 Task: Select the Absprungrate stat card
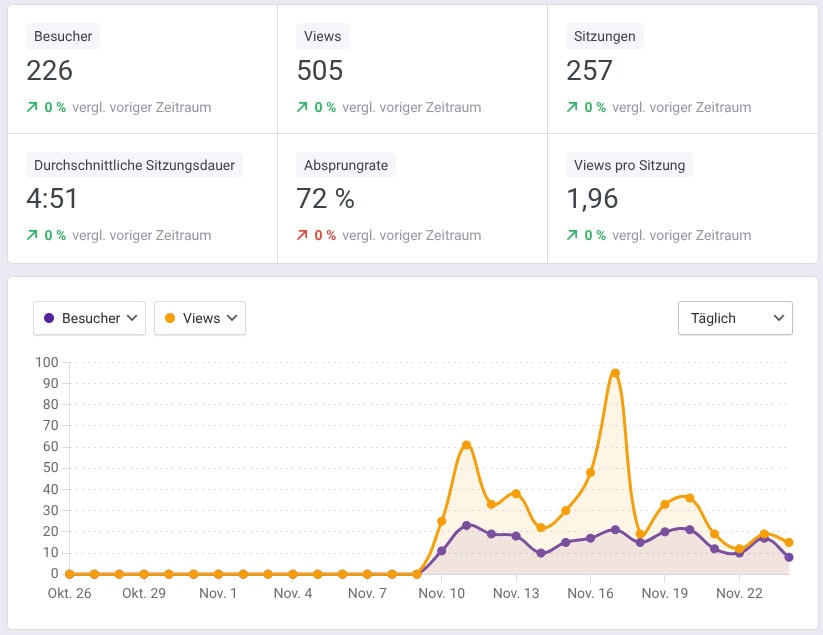pos(411,198)
